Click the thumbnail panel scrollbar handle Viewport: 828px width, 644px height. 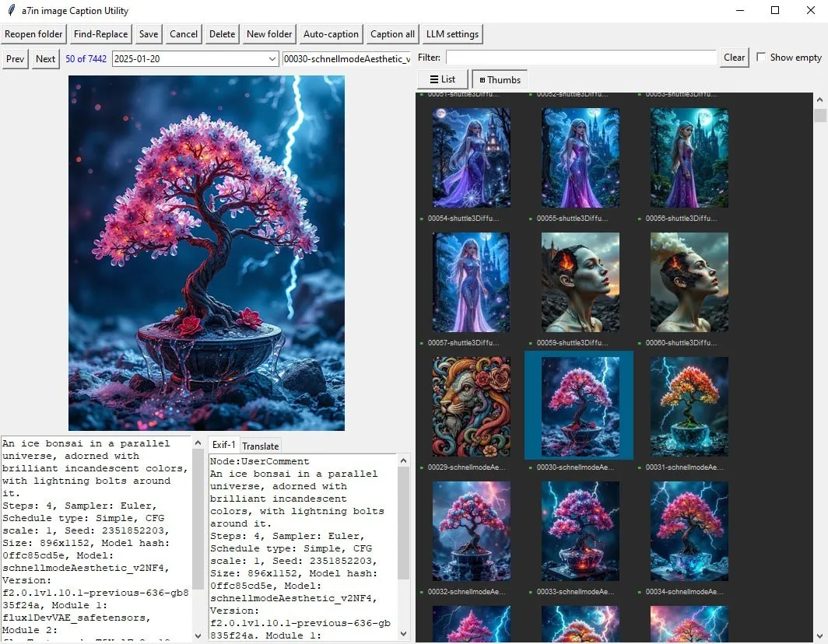pos(819,115)
